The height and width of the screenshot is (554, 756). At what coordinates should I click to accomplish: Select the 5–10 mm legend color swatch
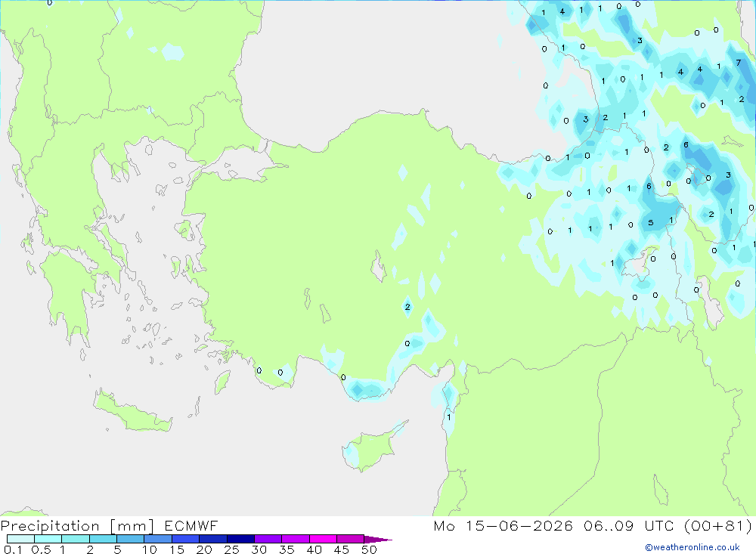[130, 539]
